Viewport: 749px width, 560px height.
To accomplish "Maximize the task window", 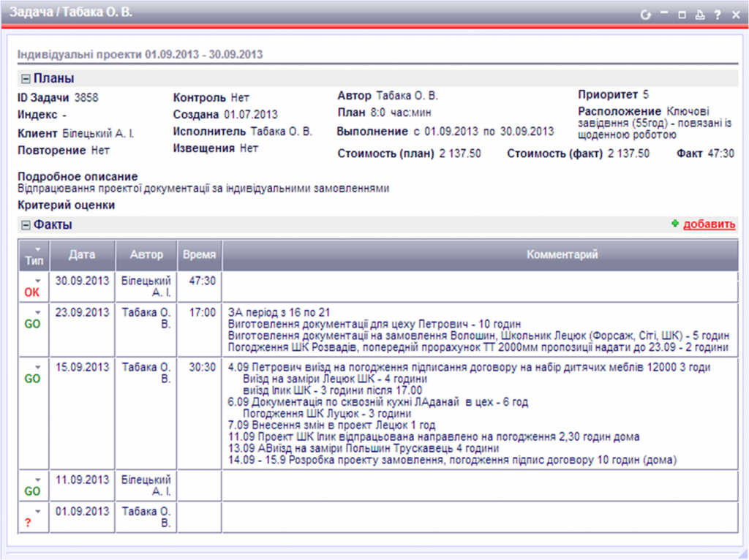I will click(x=682, y=15).
